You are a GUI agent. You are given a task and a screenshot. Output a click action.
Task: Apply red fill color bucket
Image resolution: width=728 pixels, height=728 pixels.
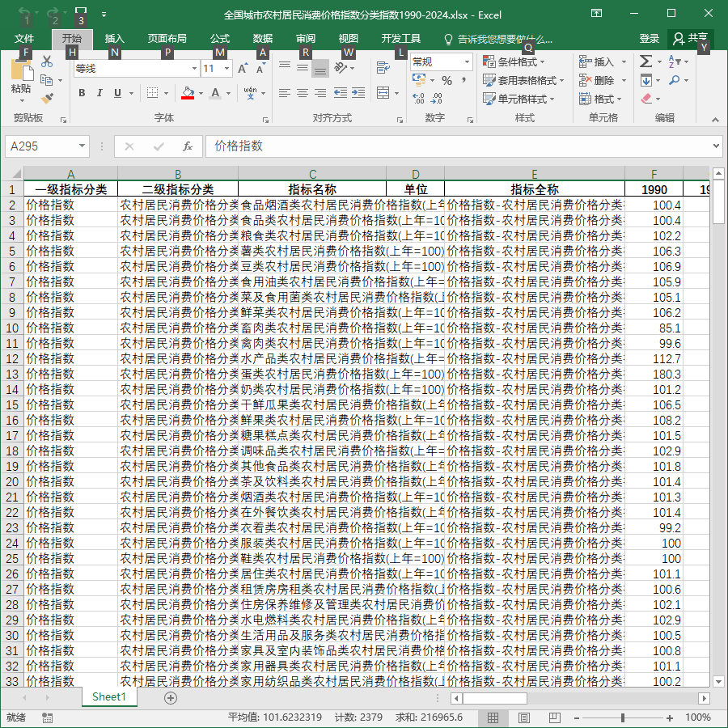pos(188,93)
